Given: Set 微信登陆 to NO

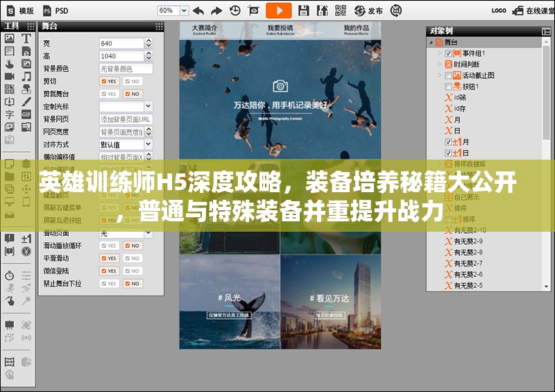Looking at the screenshot, I should (x=133, y=271).
